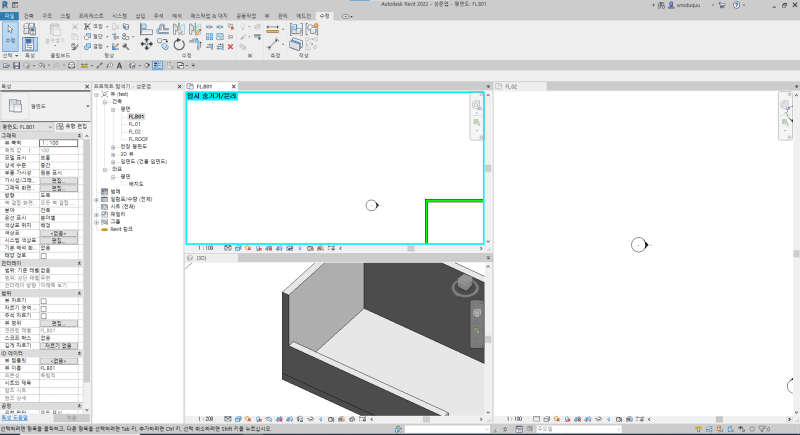800x435 pixels.
Task: Collapse the Views root node in Project Browser
Action: tap(96, 94)
